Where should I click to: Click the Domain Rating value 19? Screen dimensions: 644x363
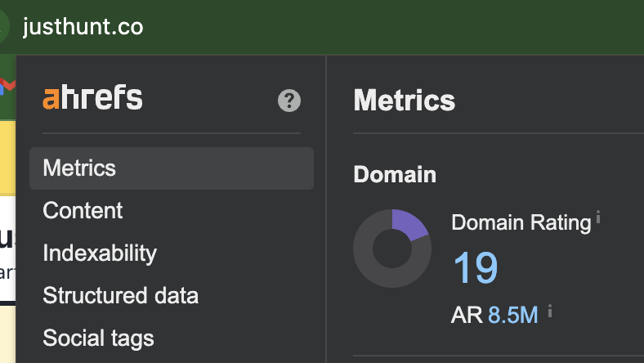coord(476,267)
